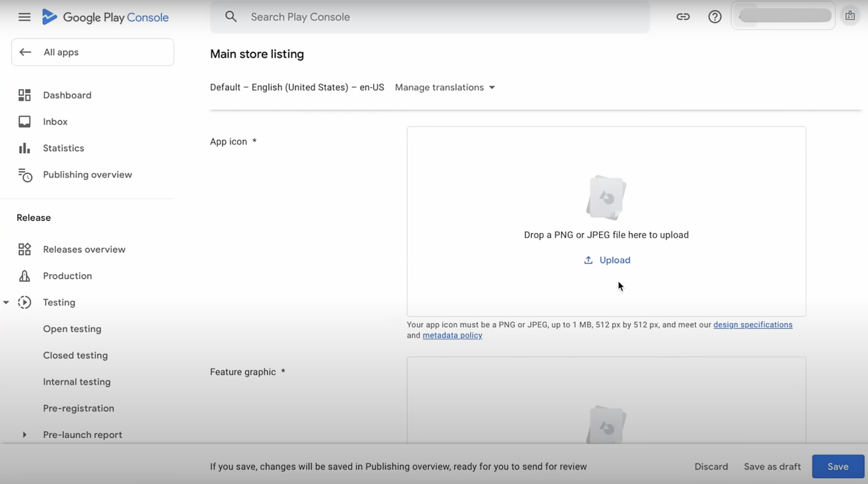
Task: Open the hamburger navigation menu
Action: (x=24, y=17)
